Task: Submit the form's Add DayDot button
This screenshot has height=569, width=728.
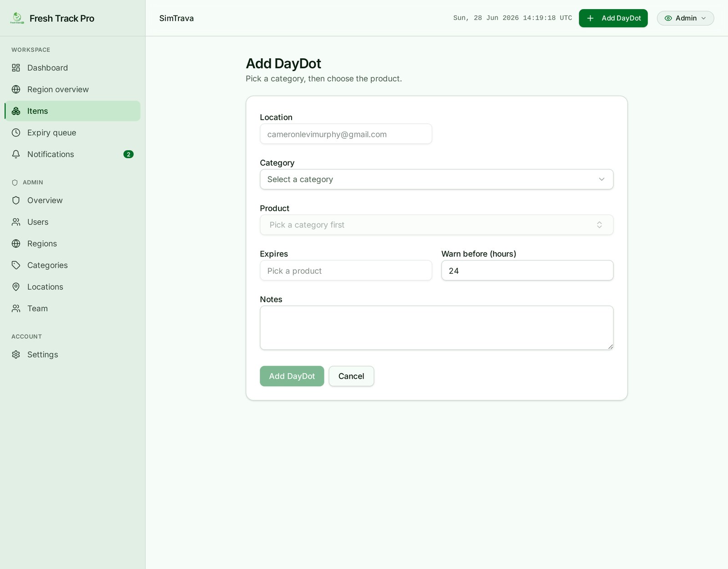Action: (x=292, y=376)
